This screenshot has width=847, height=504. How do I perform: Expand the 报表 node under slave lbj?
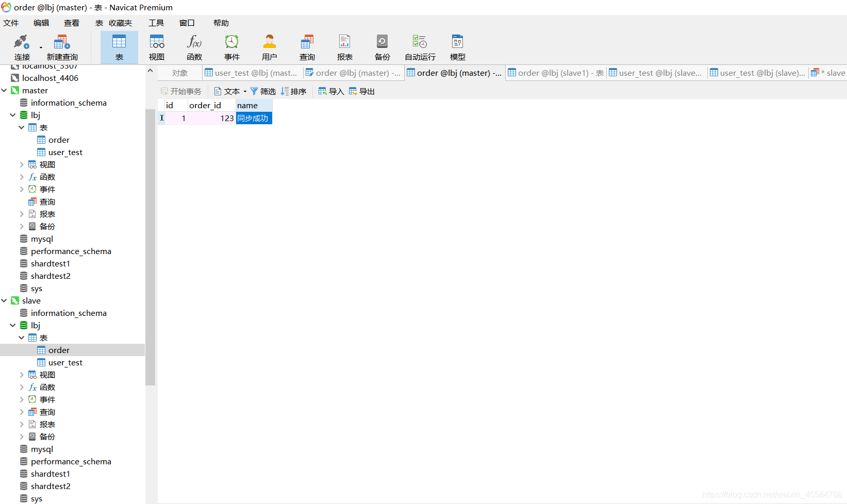pyautogui.click(x=22, y=424)
